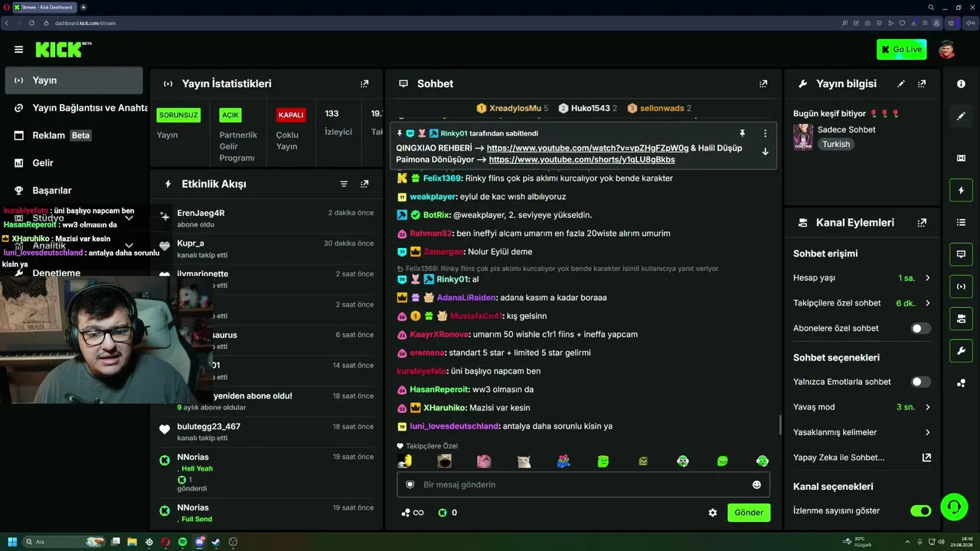Click the Turkish language tag
Screen dimensions: 980x551
(836, 144)
